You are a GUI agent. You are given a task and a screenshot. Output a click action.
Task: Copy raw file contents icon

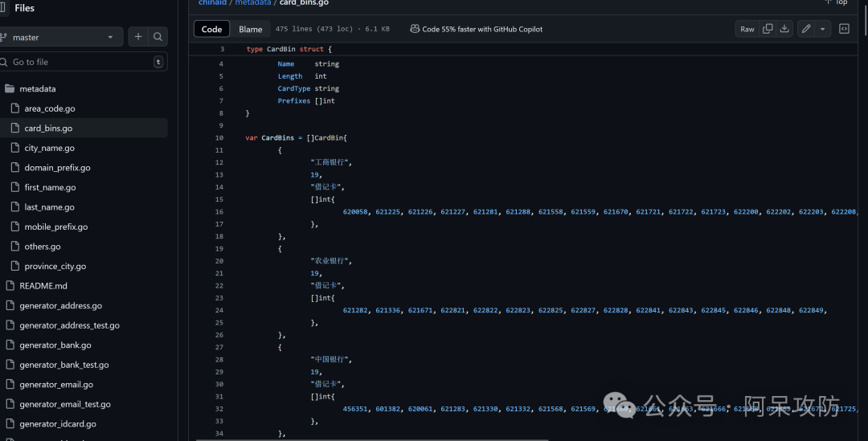[x=768, y=29]
